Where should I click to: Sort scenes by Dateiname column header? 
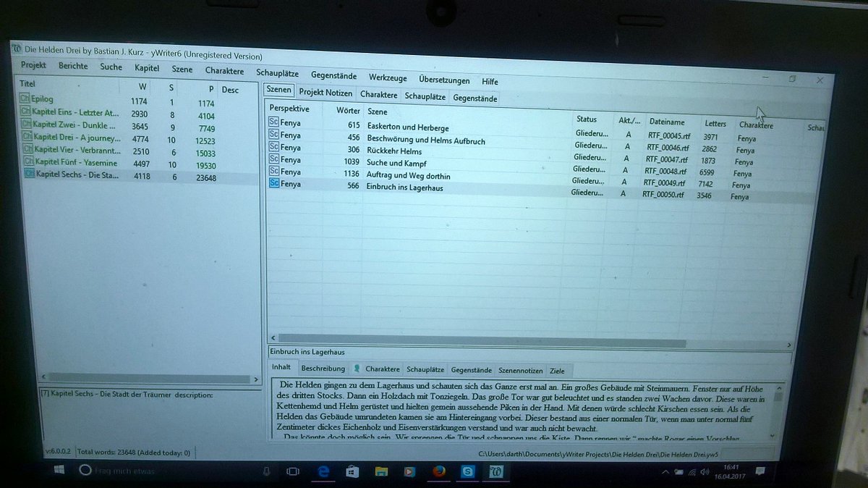tap(666, 122)
